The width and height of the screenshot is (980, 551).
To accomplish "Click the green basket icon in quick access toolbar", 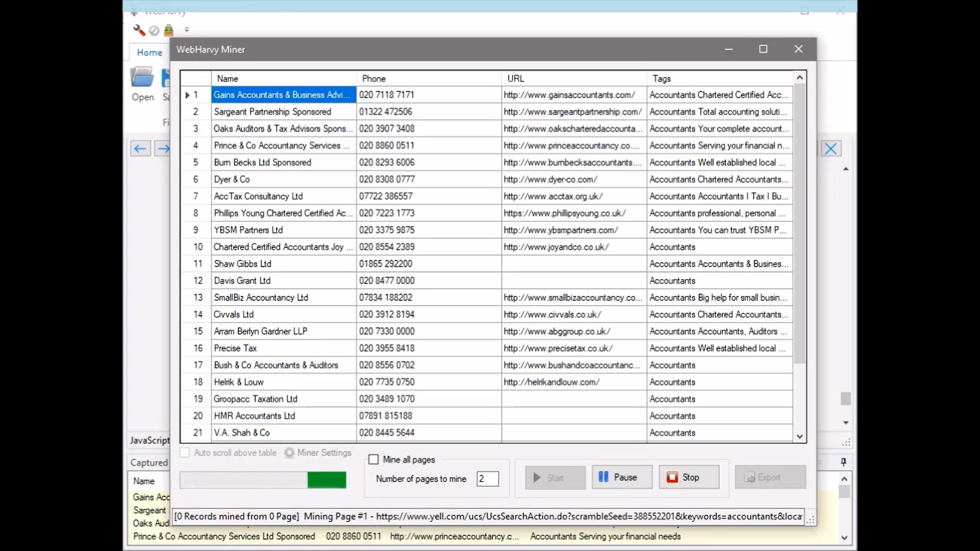I will [x=169, y=30].
